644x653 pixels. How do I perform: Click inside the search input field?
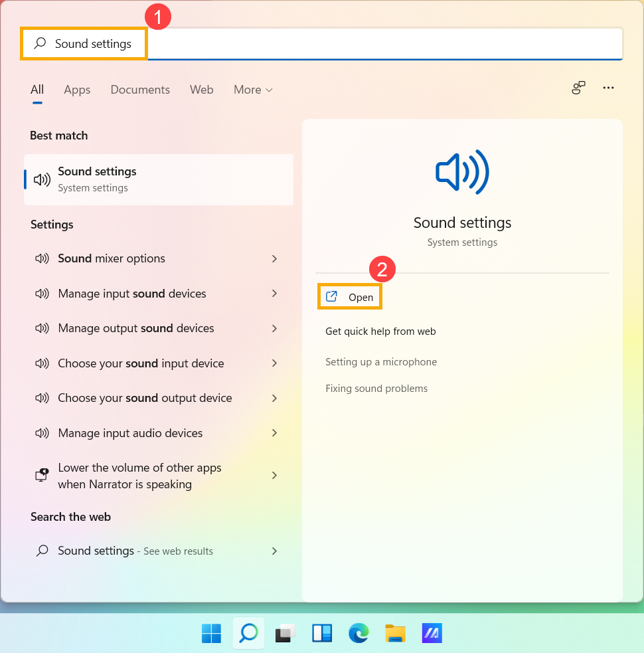point(332,43)
